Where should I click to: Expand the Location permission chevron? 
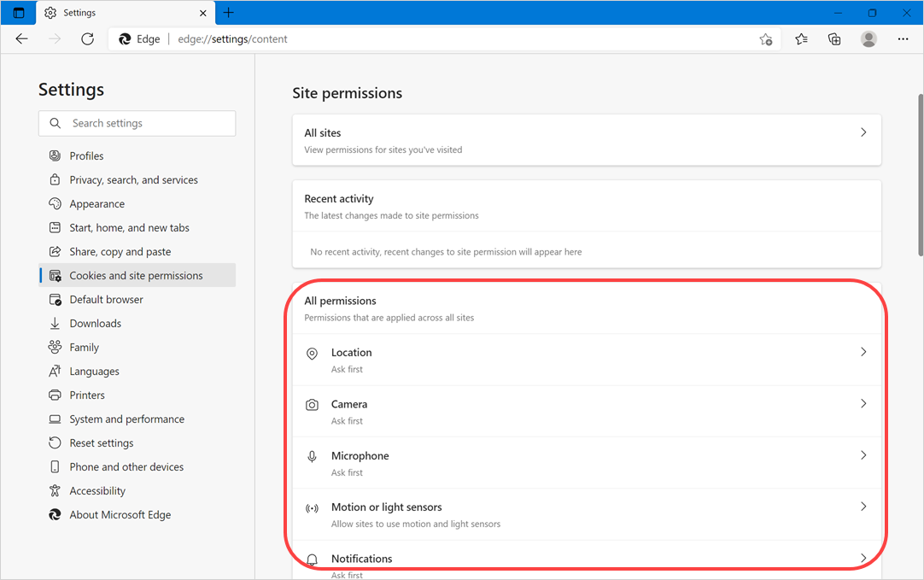click(863, 352)
